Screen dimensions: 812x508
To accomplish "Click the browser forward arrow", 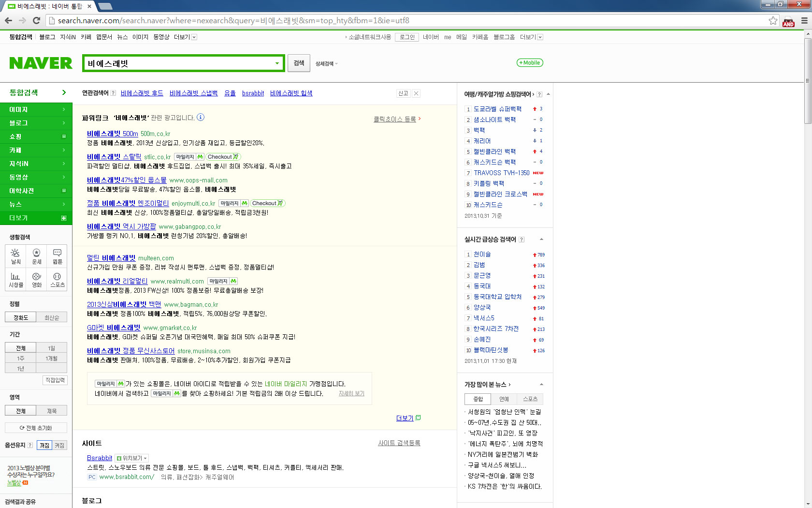I will click(x=22, y=20).
